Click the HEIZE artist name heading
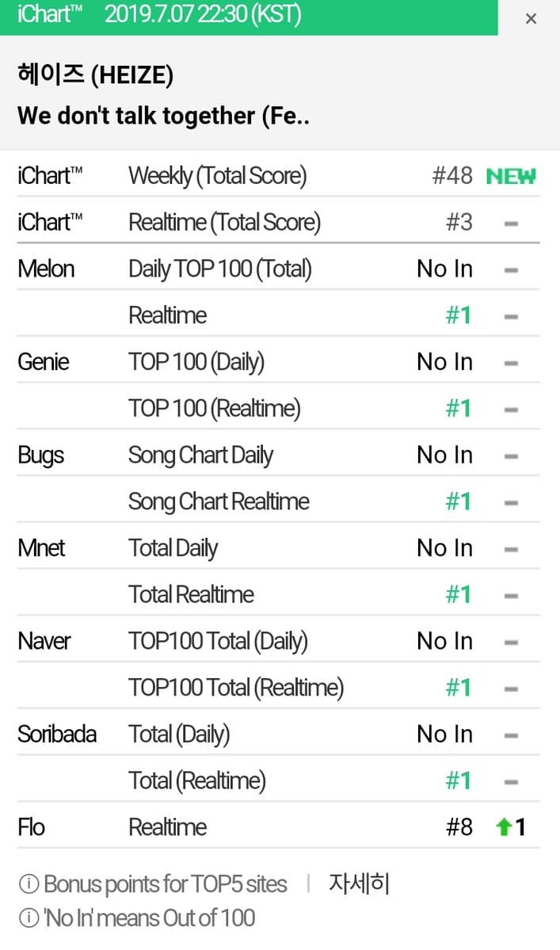Viewport: 560px width, 950px height. coord(95,76)
